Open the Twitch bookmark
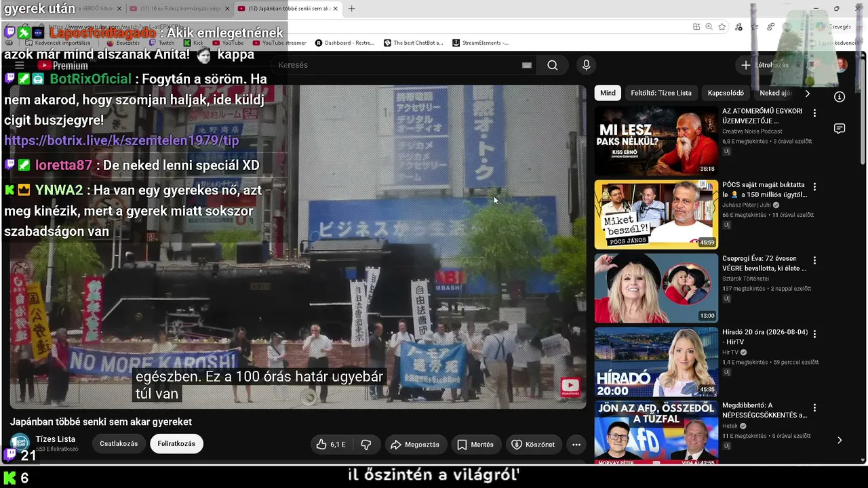Image resolution: width=868 pixels, height=488 pixels. click(x=161, y=43)
